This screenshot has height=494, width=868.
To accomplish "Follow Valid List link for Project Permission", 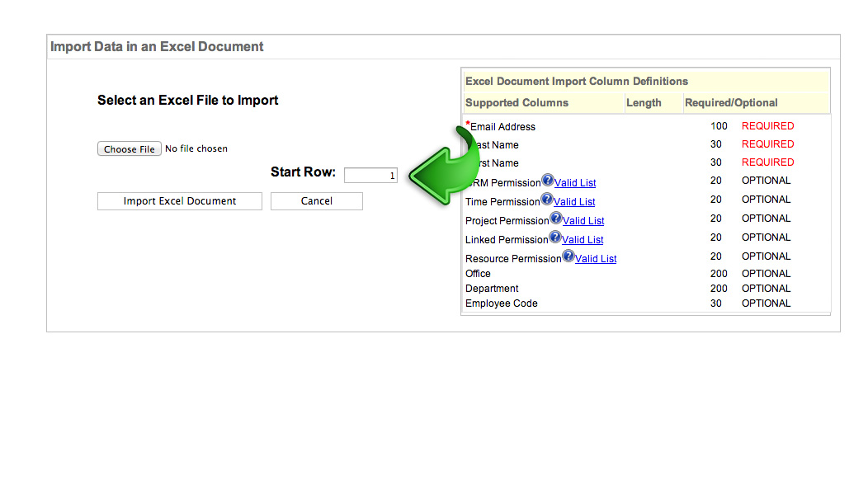I will click(583, 221).
